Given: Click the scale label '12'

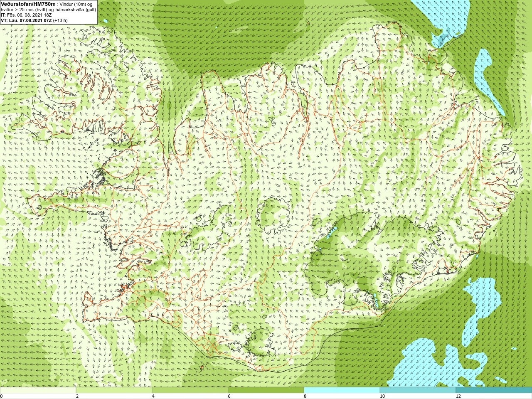Looking at the screenshot, I should 458,396.
